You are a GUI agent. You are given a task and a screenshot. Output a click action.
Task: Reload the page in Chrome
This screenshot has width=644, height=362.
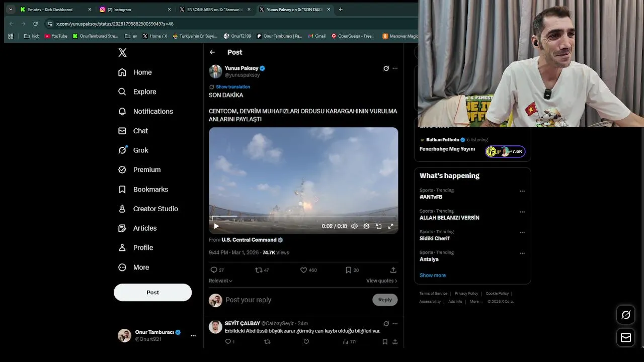35,24
